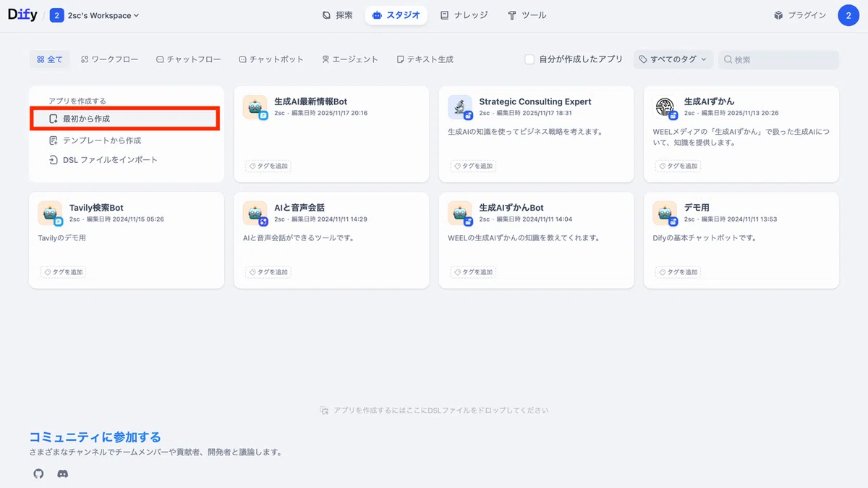Open the プラグイン page

tap(799, 15)
